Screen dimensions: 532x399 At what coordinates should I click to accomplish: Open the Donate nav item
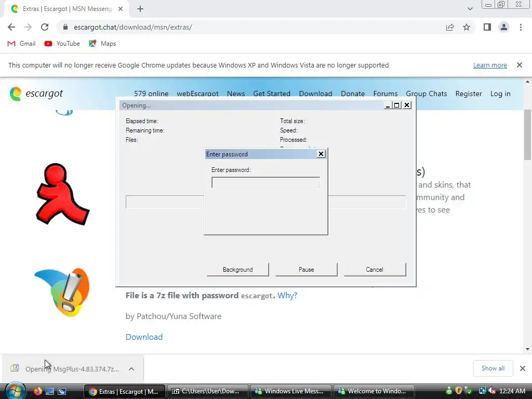353,94
